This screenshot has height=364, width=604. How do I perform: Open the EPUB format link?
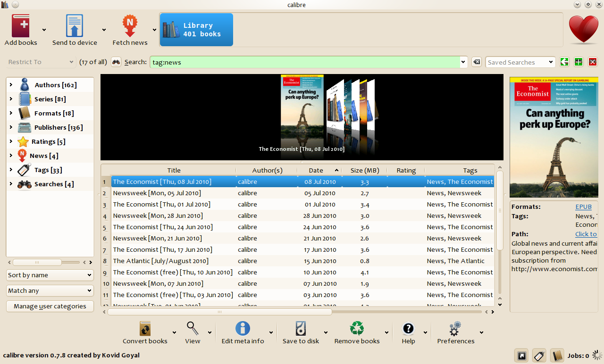[x=583, y=207]
